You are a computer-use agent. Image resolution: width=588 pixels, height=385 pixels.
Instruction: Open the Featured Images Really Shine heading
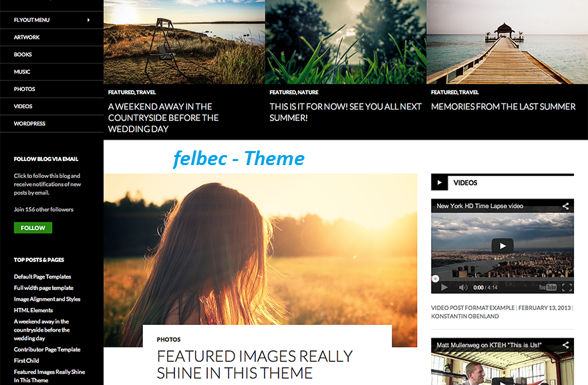pos(255,364)
